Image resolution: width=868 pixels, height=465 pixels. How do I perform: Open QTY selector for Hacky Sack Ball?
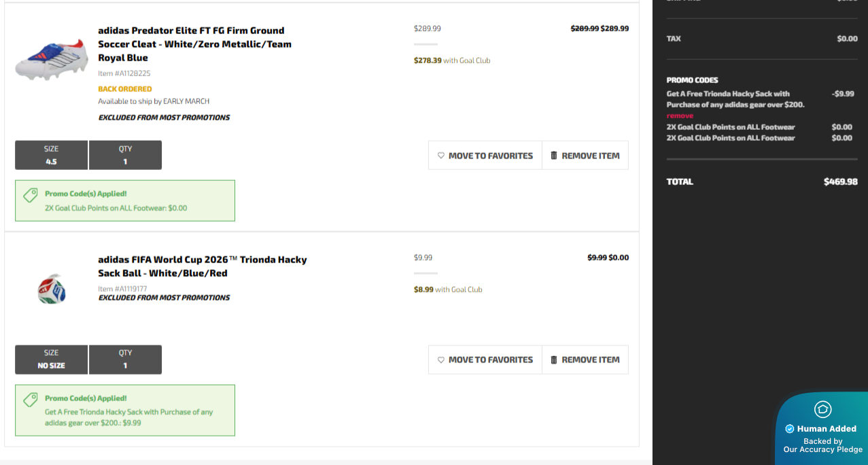click(125, 360)
